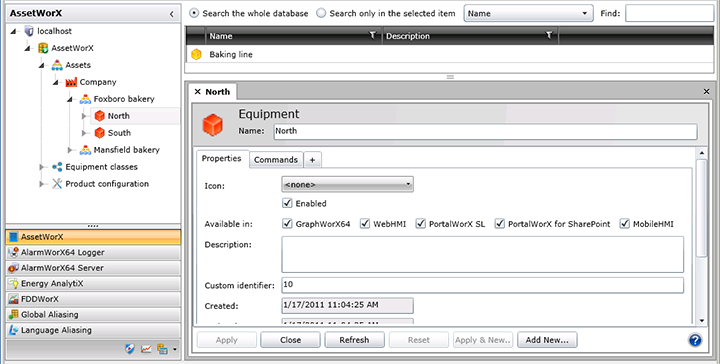This screenshot has width=720, height=364.
Task: Expand the Product configuration node
Action: point(43,184)
